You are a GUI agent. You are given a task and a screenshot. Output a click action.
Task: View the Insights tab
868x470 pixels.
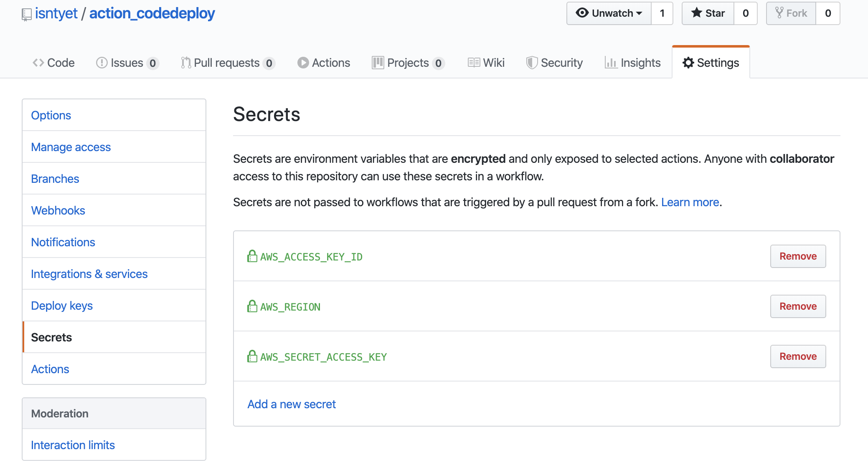[633, 63]
